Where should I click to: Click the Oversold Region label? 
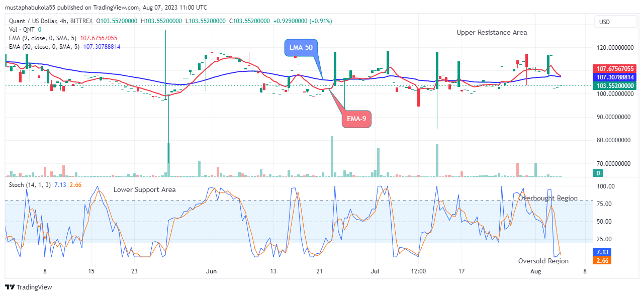tap(543, 261)
